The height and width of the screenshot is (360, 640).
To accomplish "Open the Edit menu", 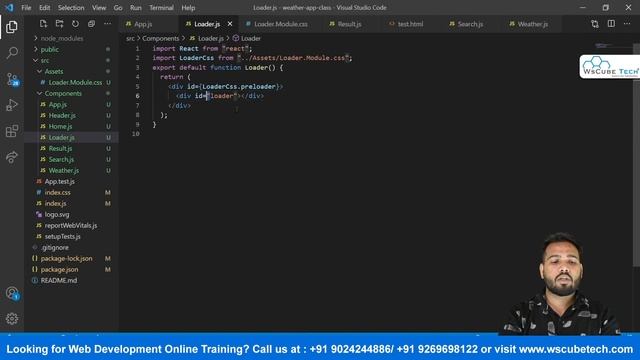I will (x=44, y=8).
